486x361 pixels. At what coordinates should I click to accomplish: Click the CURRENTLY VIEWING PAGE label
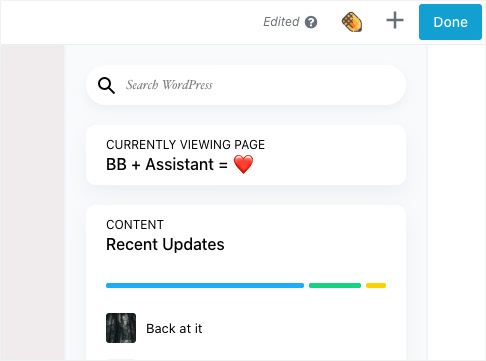[x=185, y=145]
